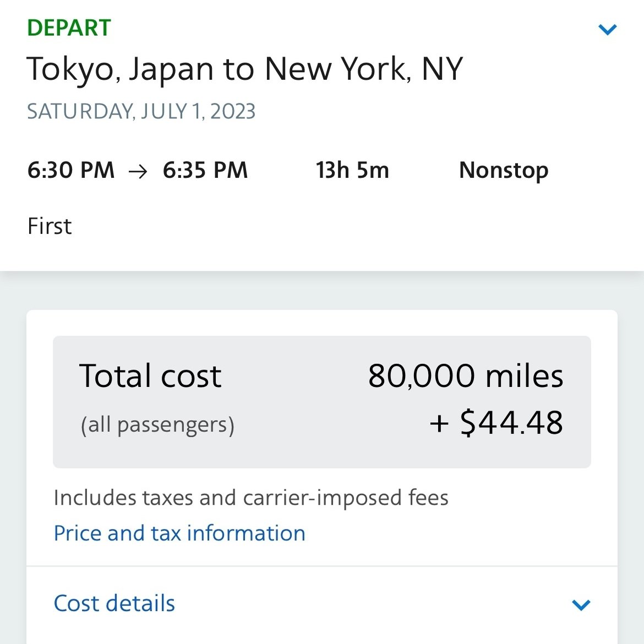
Task: Expand the Cost details chevron
Action: 581,605
